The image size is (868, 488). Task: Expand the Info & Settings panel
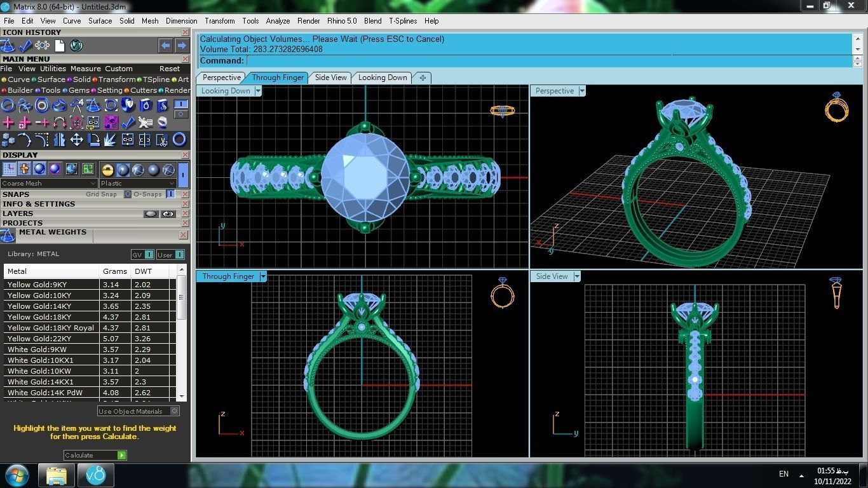39,204
